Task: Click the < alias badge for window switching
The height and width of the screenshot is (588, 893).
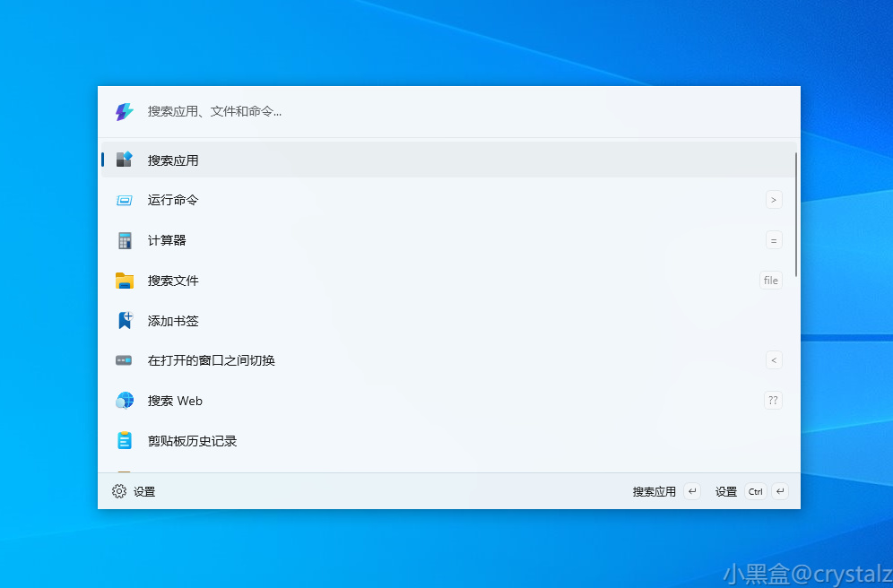Action: (x=774, y=360)
